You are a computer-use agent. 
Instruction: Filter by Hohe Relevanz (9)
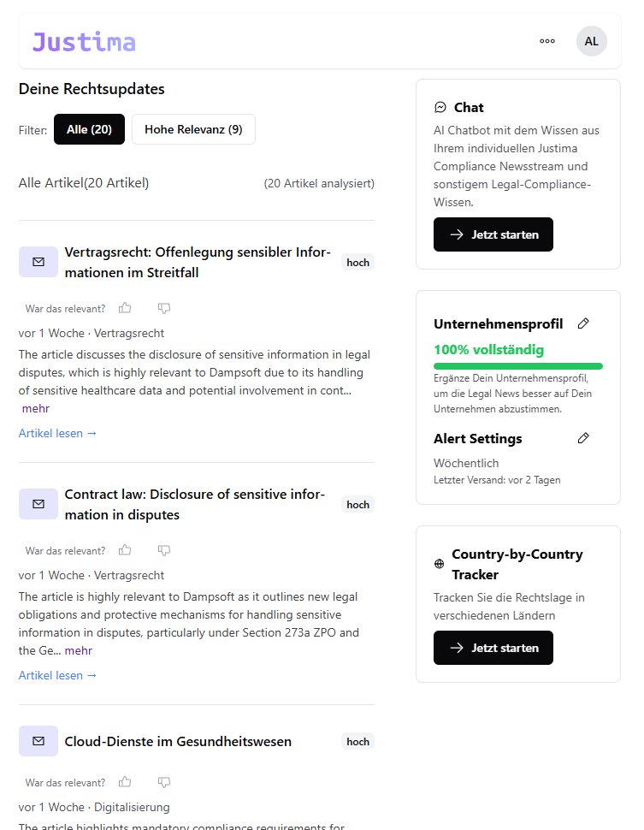coord(193,129)
